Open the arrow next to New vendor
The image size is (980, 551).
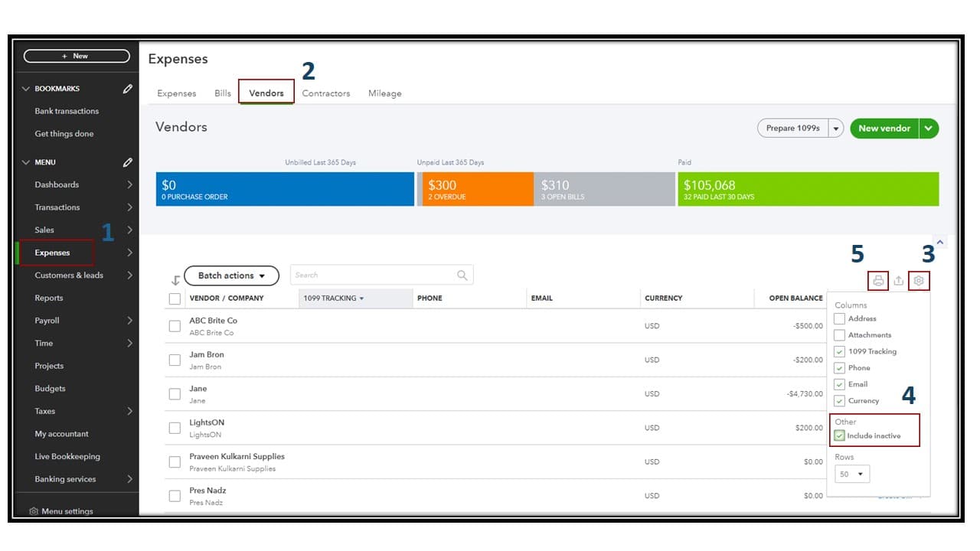pos(929,129)
